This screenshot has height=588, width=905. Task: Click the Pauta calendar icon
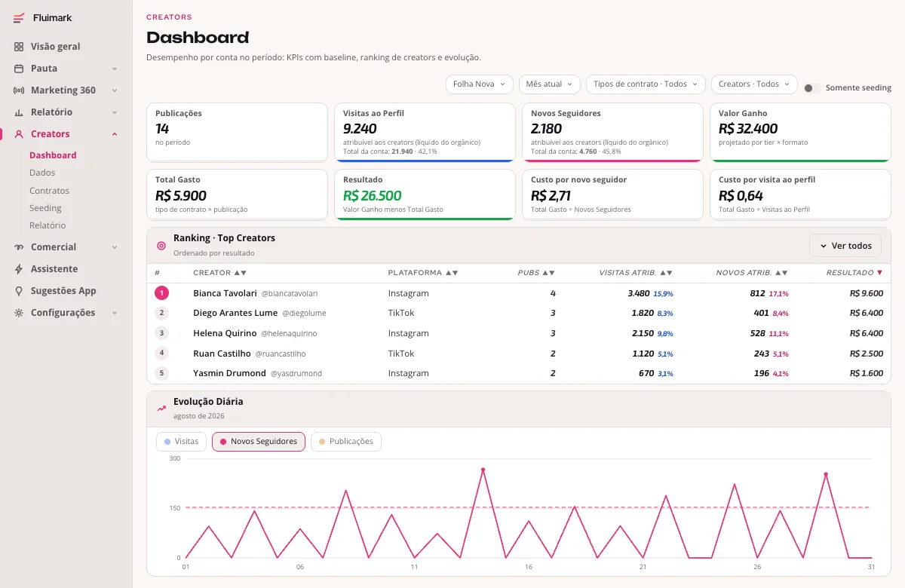click(19, 69)
